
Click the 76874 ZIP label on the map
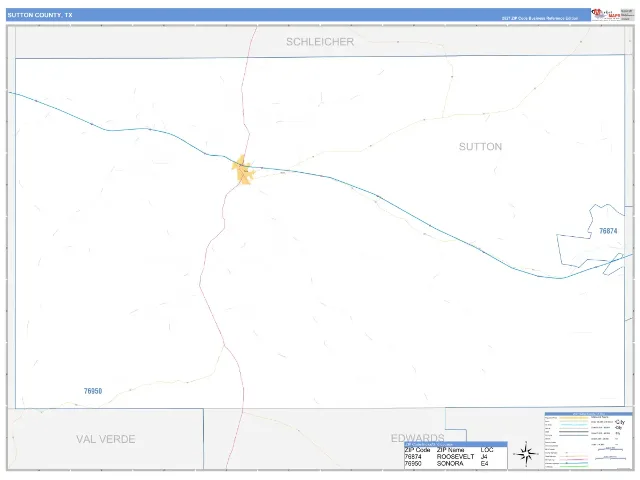[608, 231]
